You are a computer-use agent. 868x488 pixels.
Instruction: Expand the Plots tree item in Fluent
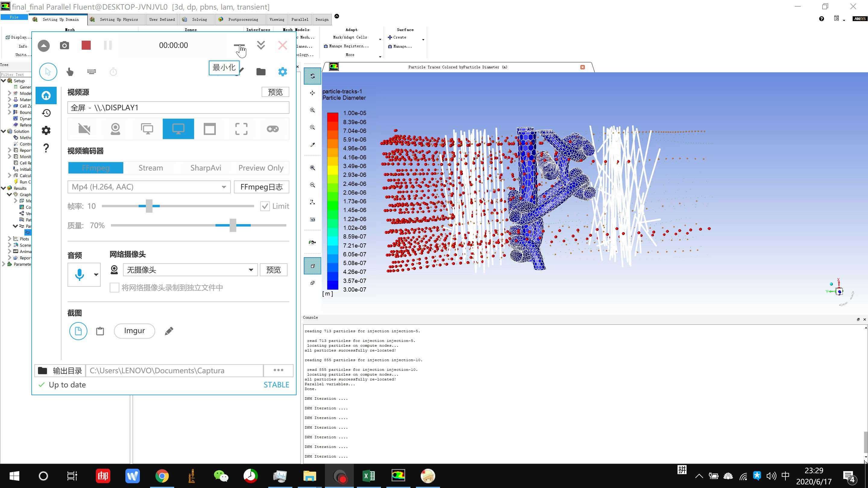pyautogui.click(x=9, y=239)
